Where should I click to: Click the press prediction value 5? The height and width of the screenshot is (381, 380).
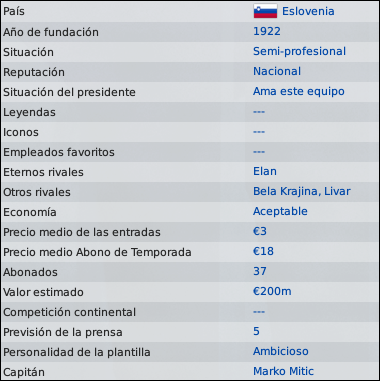point(256,331)
